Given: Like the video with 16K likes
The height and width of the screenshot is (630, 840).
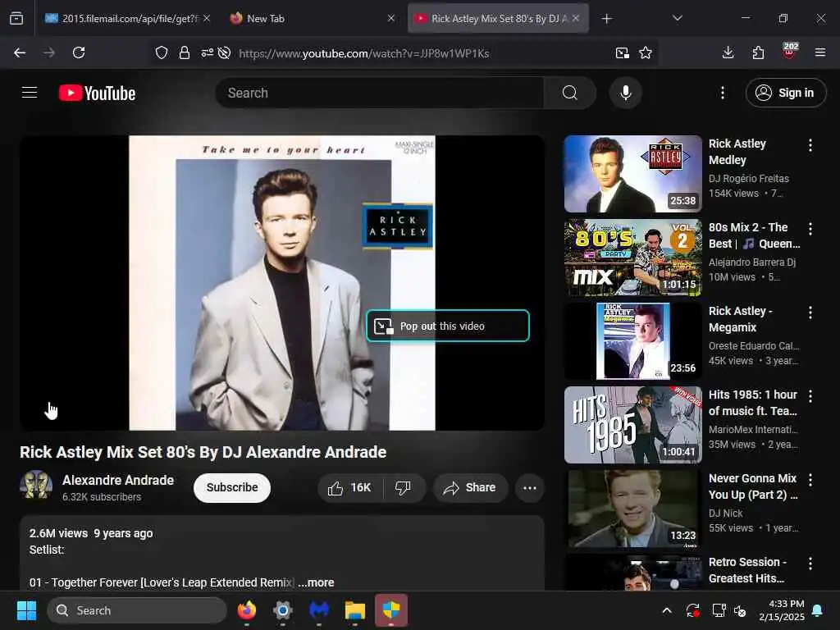Looking at the screenshot, I should [349, 487].
